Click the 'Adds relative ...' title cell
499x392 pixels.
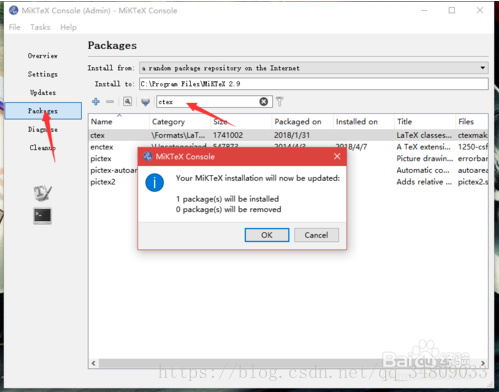[x=424, y=182]
